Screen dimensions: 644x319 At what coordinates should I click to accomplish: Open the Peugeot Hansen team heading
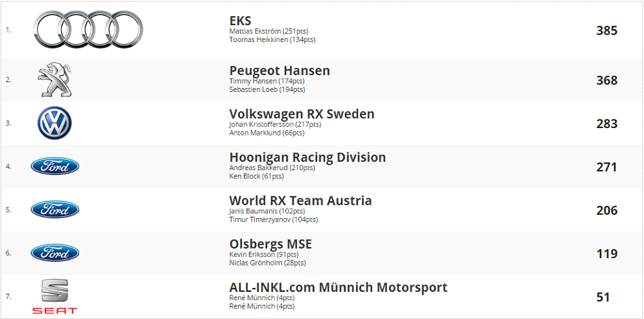click(280, 70)
